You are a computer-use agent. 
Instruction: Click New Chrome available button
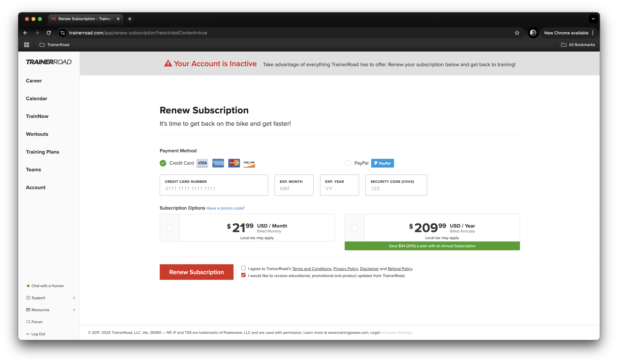tap(566, 33)
